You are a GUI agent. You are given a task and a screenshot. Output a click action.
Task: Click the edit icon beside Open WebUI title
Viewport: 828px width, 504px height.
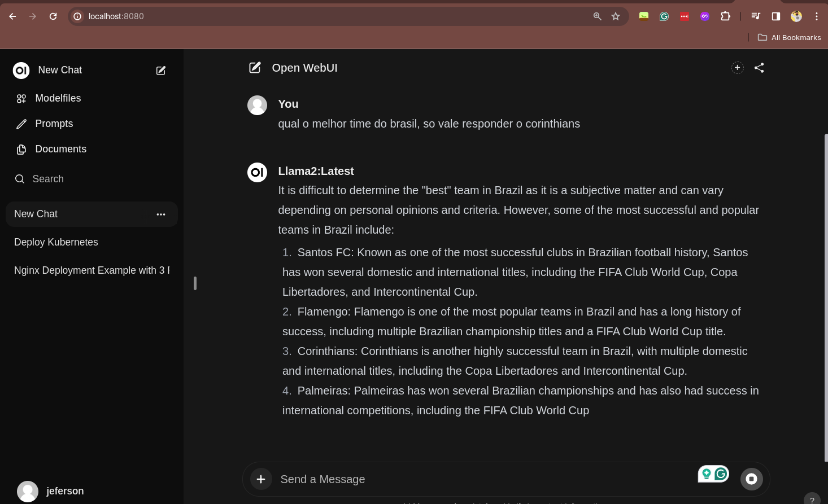[255, 68]
